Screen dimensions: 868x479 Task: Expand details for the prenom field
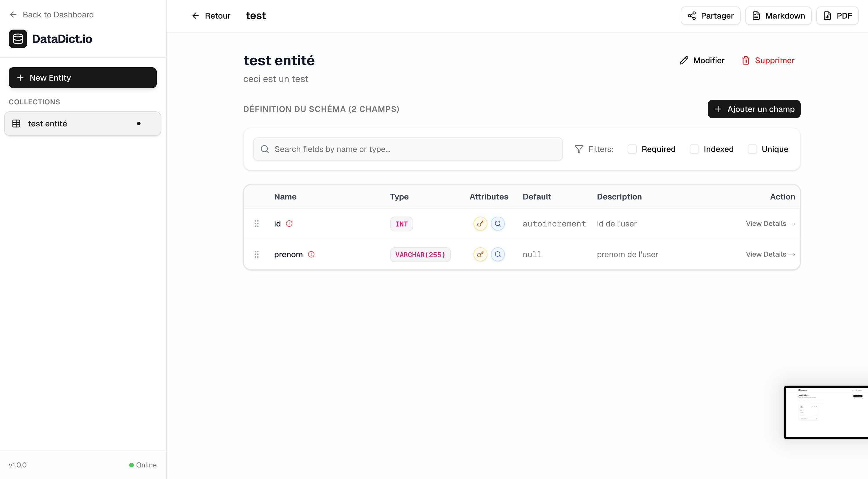pyautogui.click(x=770, y=255)
